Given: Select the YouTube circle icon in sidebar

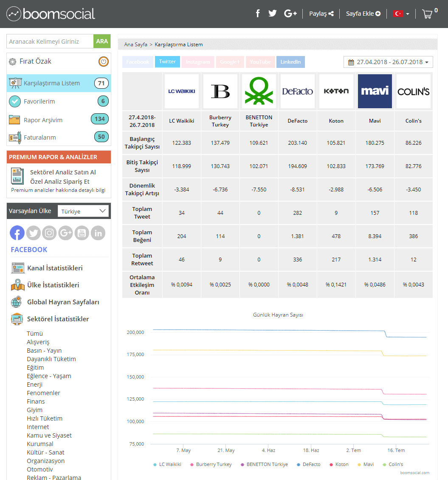Looking at the screenshot, I should coord(82,233).
